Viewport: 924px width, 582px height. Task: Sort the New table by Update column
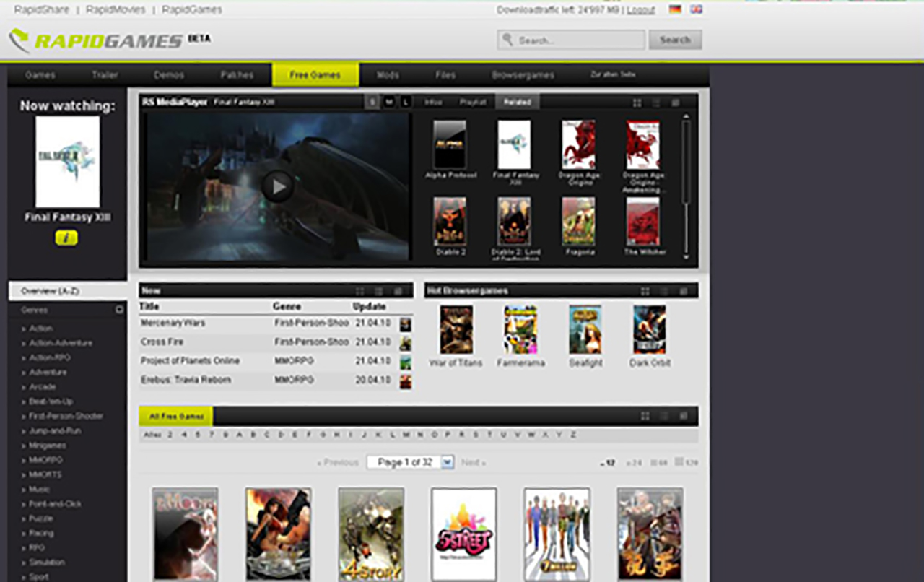tap(369, 307)
